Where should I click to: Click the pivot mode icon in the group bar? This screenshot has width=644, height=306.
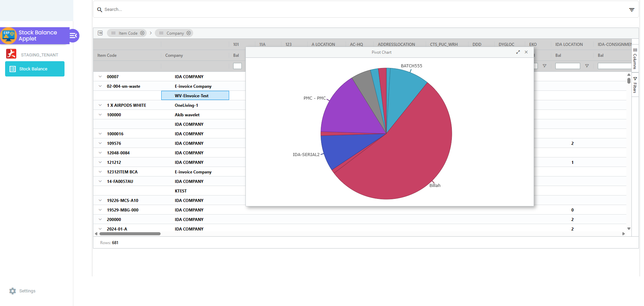[x=100, y=33]
